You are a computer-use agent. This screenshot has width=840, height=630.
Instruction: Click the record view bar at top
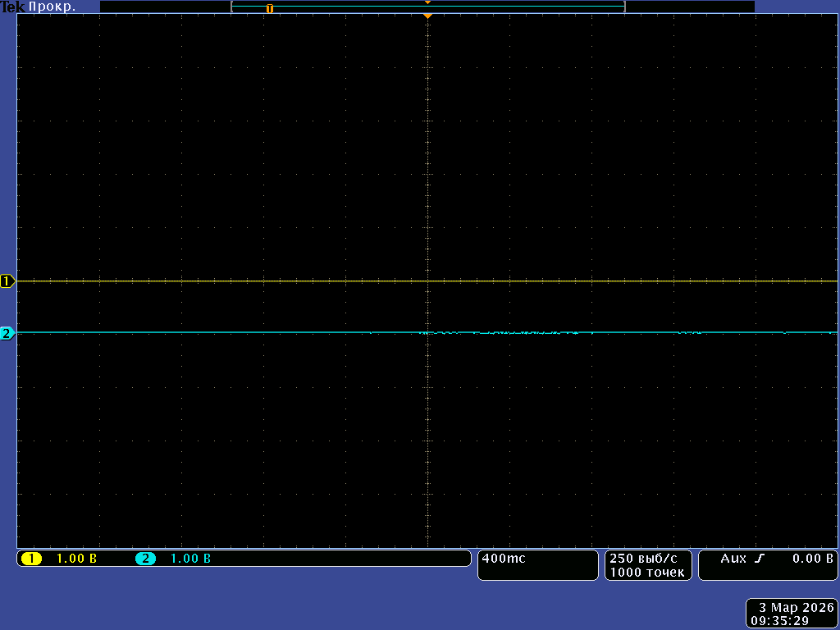[427, 7]
